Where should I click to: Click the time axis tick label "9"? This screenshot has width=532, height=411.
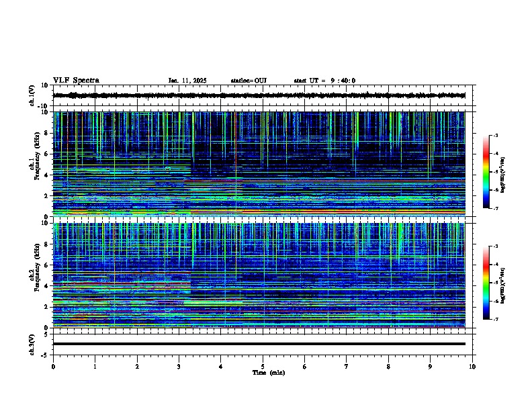[x=430, y=367]
